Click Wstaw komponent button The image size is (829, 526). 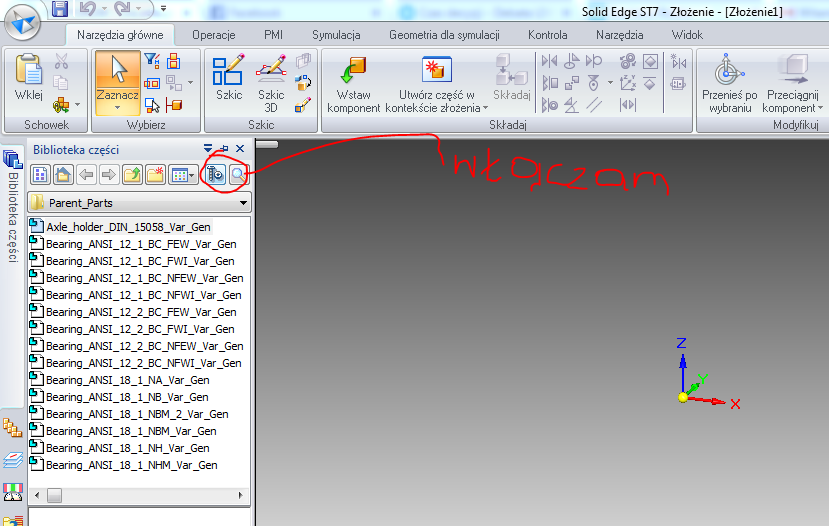(x=353, y=85)
